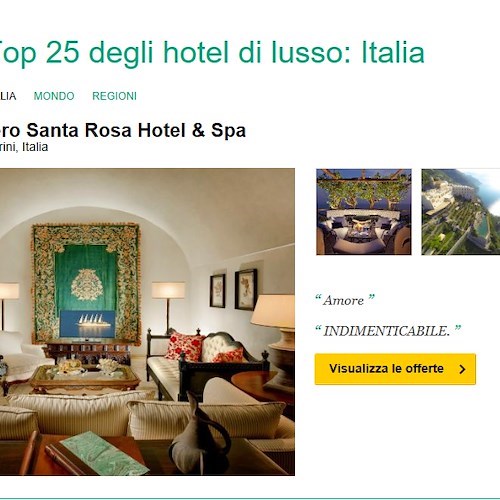Click the hotel location text ending in Italia
500x500 pixels.
[x=24, y=147]
